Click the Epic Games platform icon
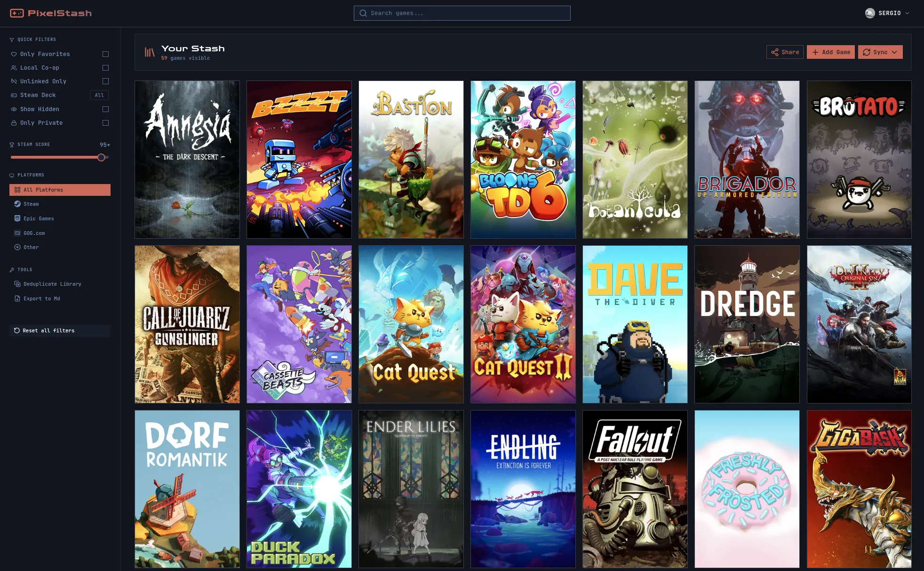This screenshot has height=571, width=924. [17, 218]
